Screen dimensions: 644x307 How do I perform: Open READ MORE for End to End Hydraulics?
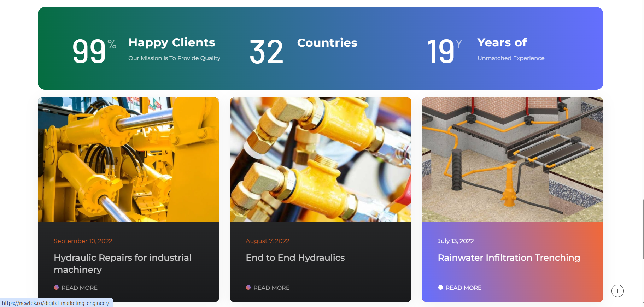pos(271,288)
